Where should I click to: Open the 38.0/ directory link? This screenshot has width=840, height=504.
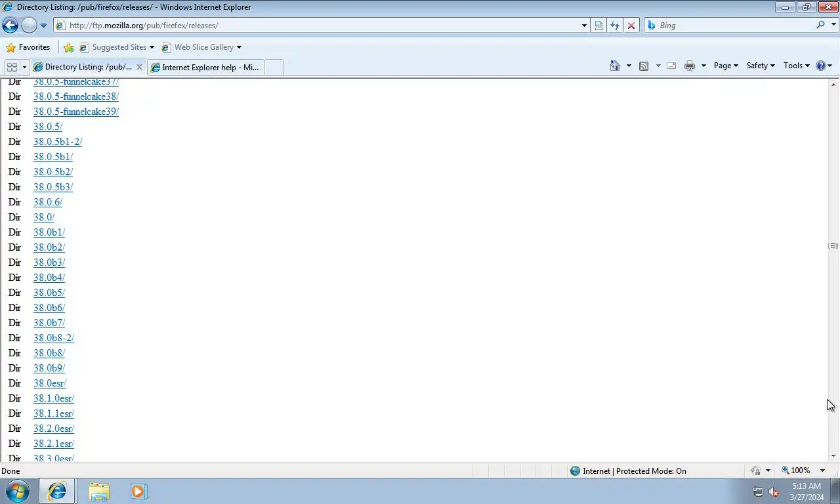coord(44,217)
